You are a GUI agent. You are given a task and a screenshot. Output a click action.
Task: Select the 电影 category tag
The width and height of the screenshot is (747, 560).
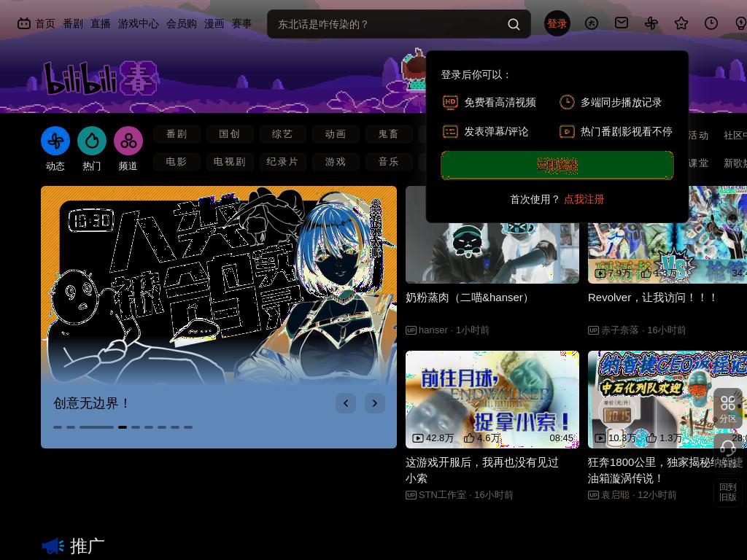(177, 162)
